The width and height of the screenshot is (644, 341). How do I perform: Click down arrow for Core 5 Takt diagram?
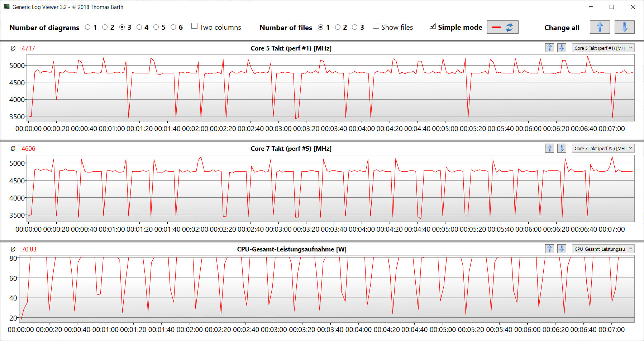[562, 48]
